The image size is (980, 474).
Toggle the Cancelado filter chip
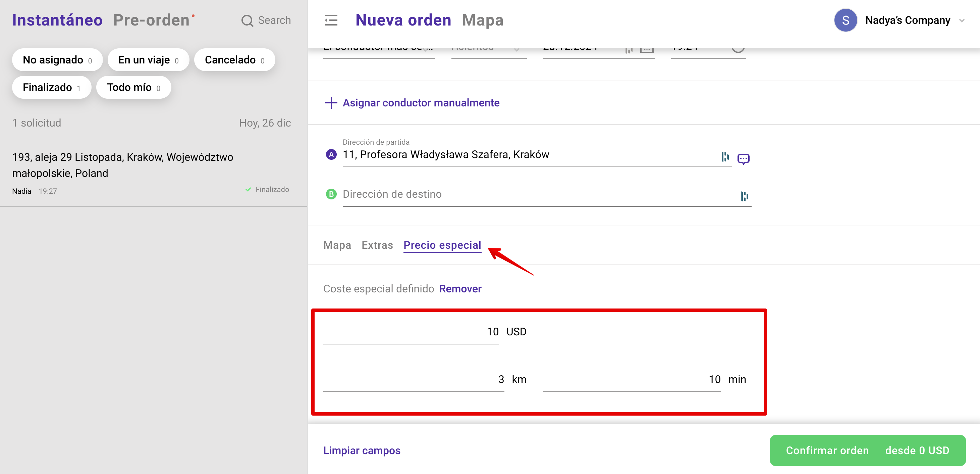[x=234, y=60]
